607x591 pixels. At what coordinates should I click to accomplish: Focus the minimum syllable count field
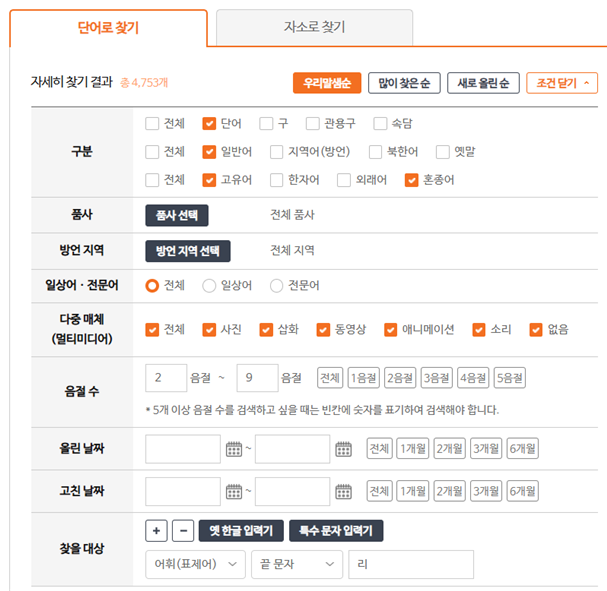166,378
